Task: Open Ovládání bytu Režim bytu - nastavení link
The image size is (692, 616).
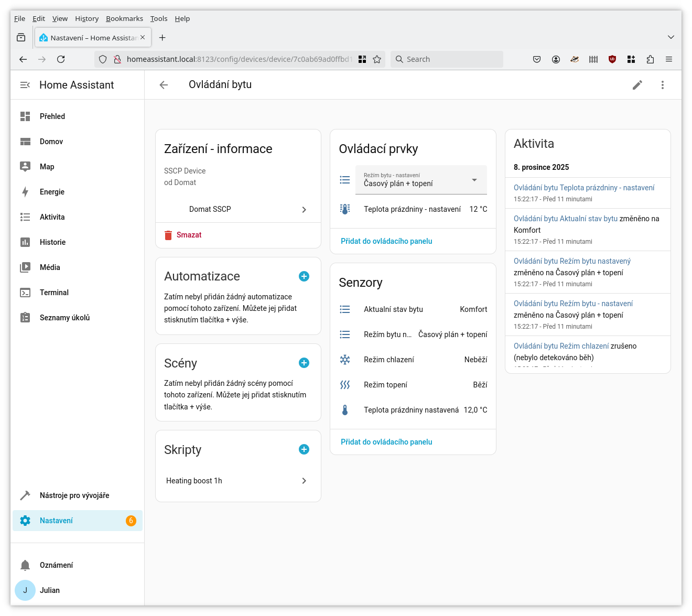Action: [573, 304]
